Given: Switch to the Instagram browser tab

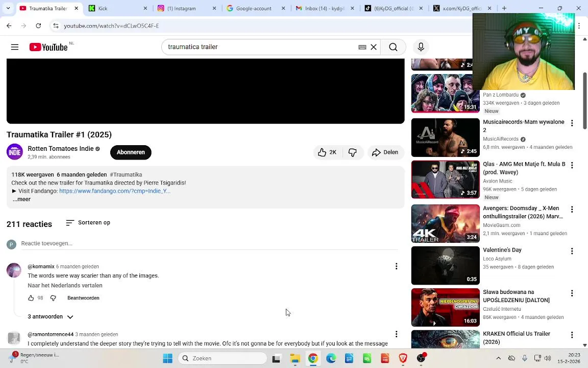Looking at the screenshot, I should click(187, 8).
